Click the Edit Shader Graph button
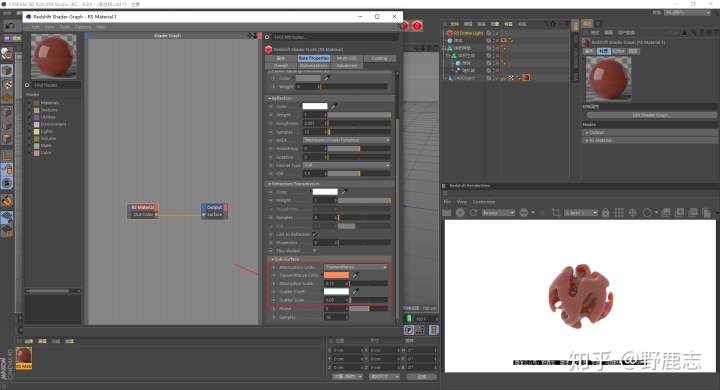 click(x=652, y=115)
